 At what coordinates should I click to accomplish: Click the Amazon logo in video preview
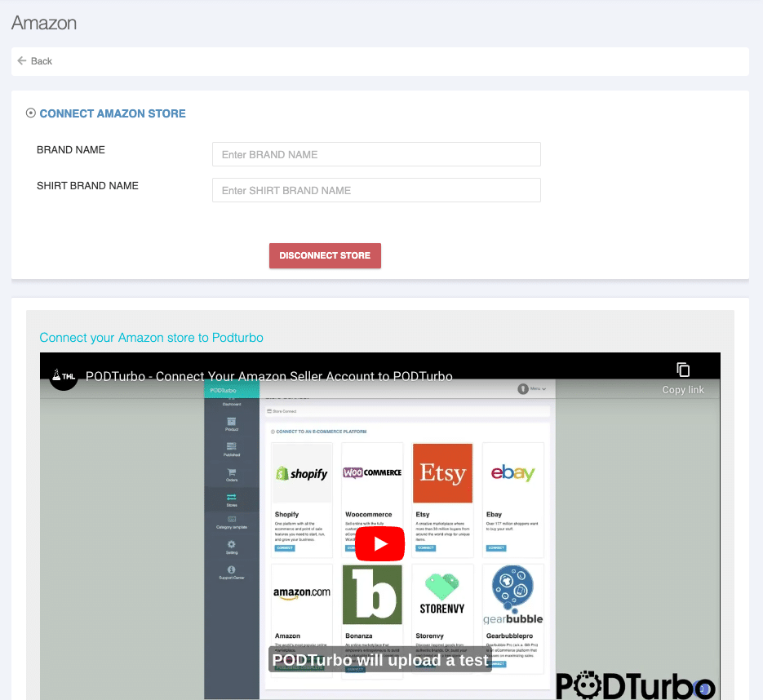302,593
